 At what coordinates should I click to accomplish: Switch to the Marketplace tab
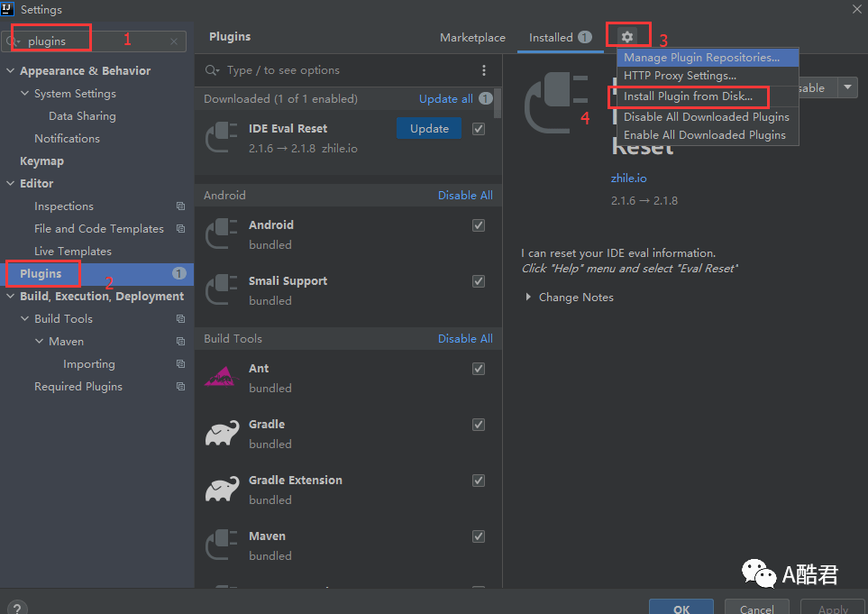pyautogui.click(x=472, y=38)
